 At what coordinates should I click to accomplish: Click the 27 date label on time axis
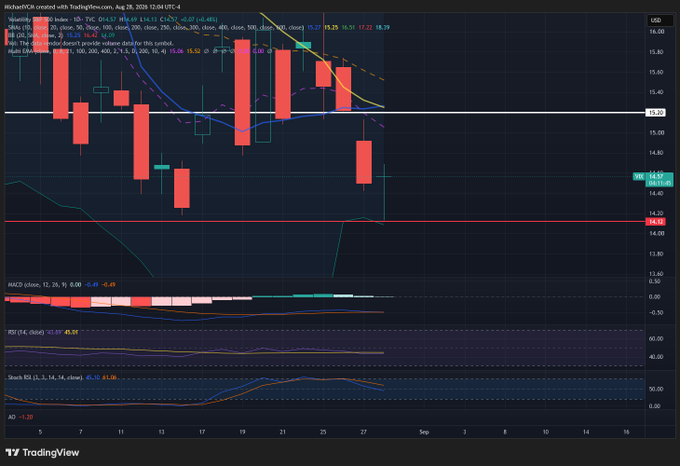(363, 432)
